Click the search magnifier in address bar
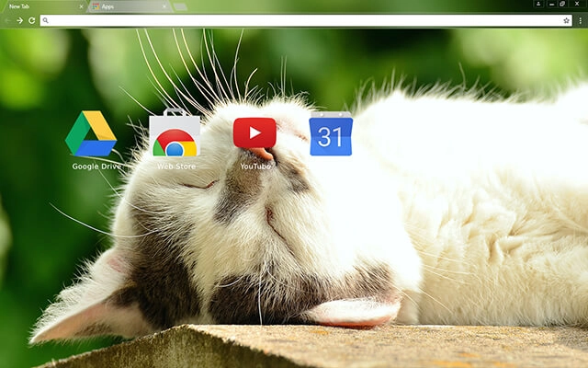The image size is (588, 368). [45, 20]
